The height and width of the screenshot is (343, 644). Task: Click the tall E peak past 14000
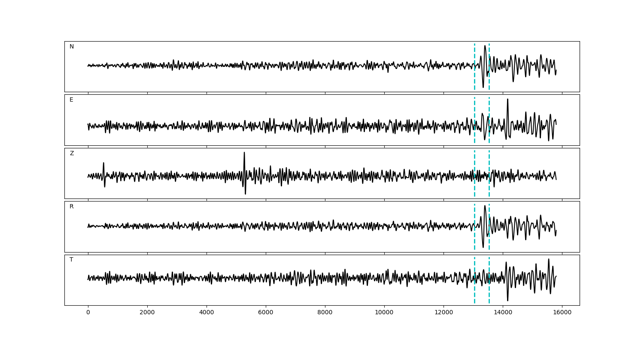[507, 100]
